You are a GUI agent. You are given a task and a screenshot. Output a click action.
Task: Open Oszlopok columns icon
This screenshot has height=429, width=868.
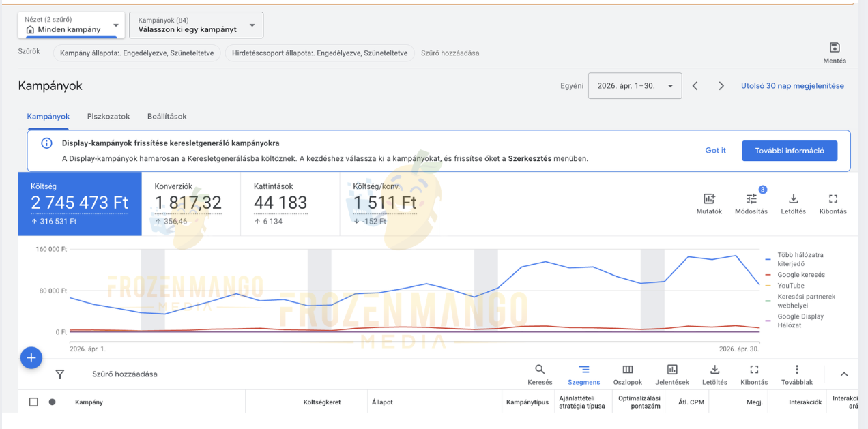pyautogui.click(x=628, y=369)
